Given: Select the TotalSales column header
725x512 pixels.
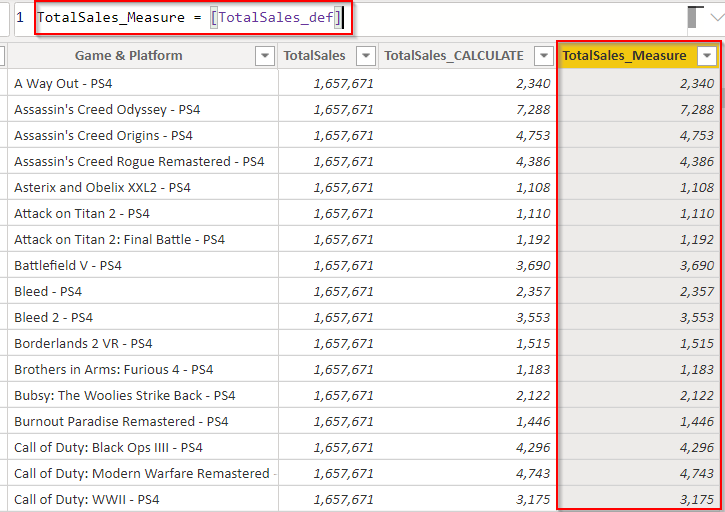Looking at the screenshot, I should click(x=314, y=56).
